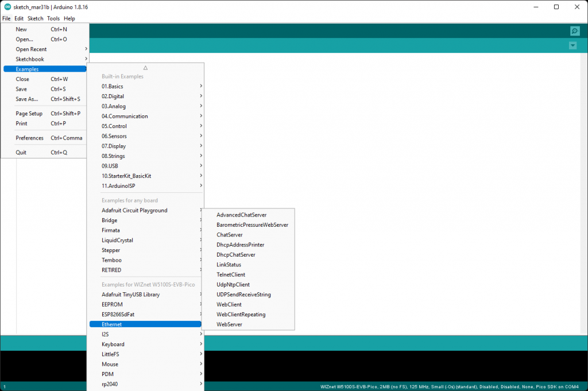Load the ChatServer example sketch
The image size is (588, 391).
248,235
